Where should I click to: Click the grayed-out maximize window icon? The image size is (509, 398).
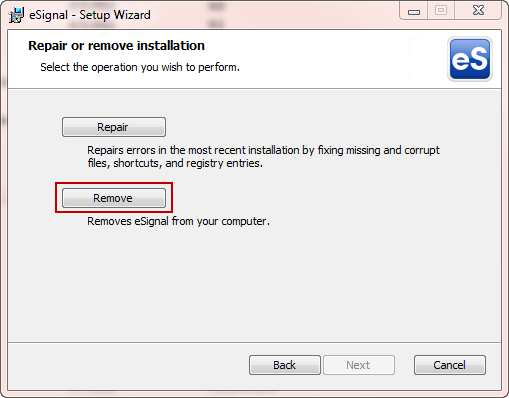click(x=441, y=11)
